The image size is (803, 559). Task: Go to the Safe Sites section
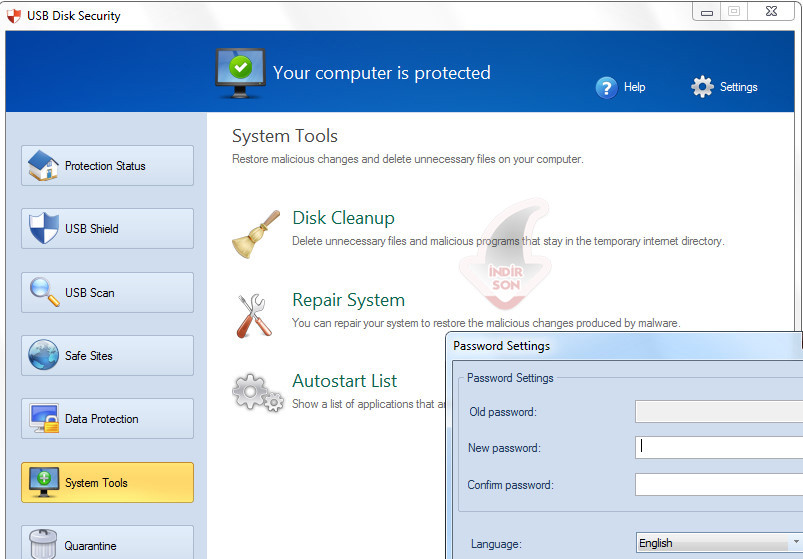click(108, 355)
